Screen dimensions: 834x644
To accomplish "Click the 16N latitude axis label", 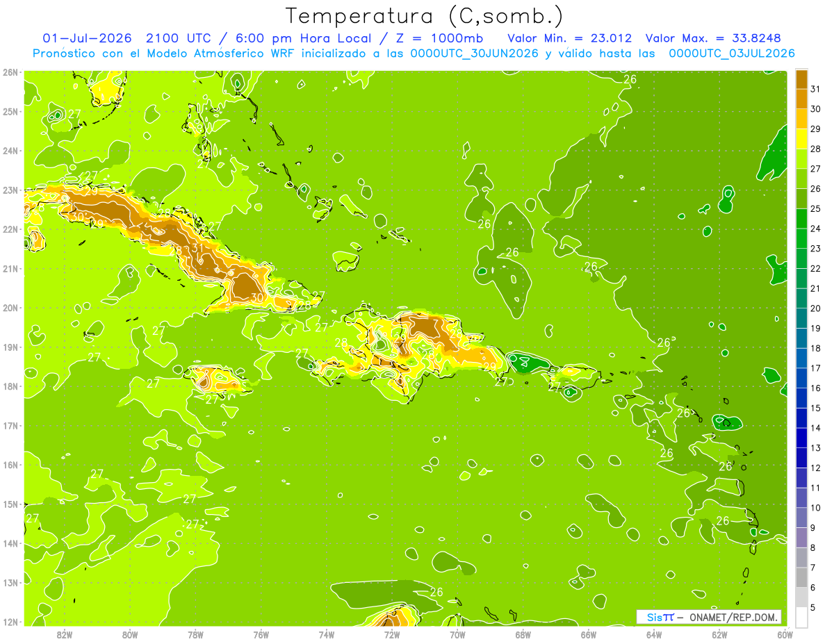I will [10, 465].
